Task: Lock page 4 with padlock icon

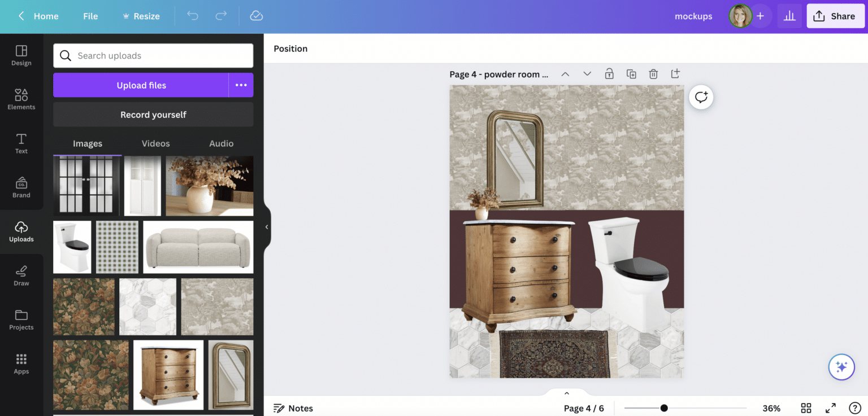Action: [609, 73]
